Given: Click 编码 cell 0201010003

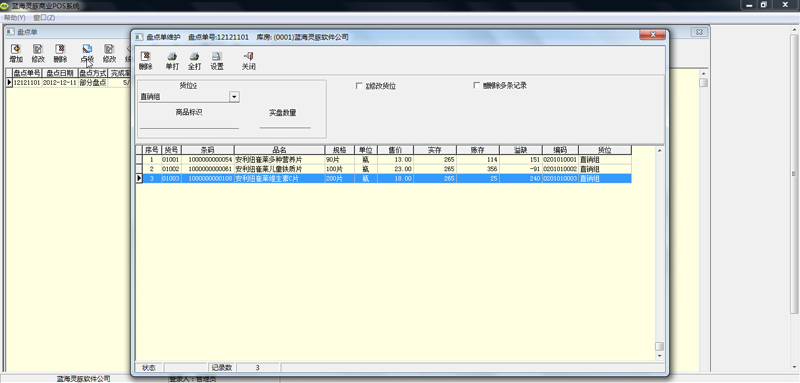Looking at the screenshot, I should (x=560, y=178).
